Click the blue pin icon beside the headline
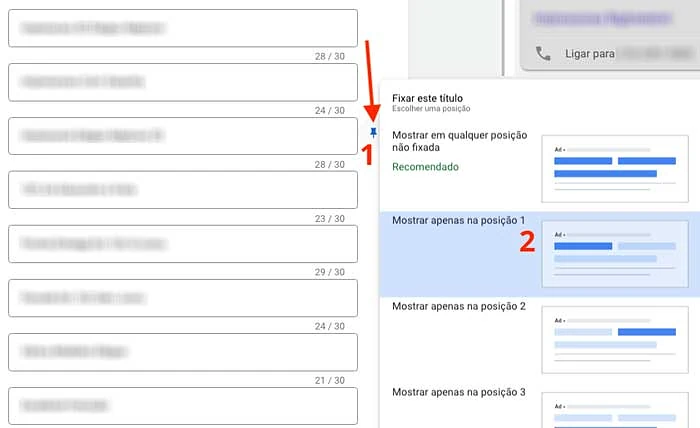 coord(373,133)
